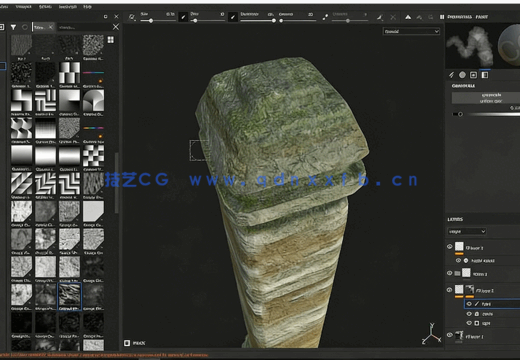Click the XYZ axis gizmo
The height and width of the screenshot is (360, 520).
(x=431, y=334)
